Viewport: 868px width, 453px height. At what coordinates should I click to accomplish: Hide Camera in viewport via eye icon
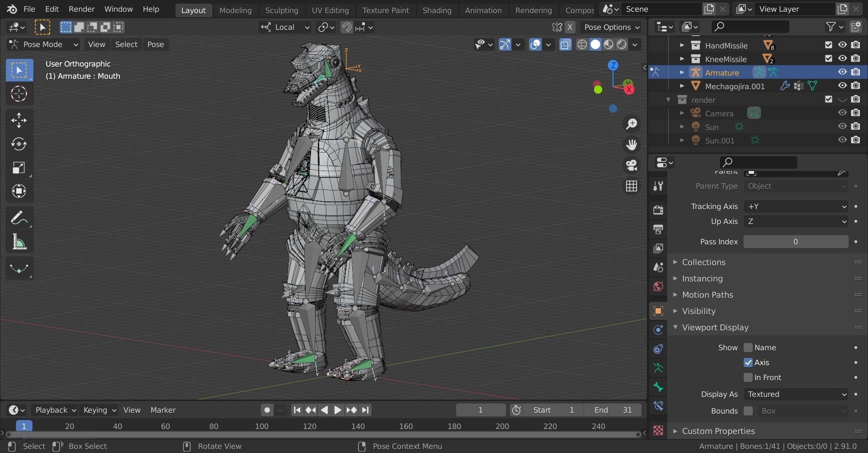coord(842,113)
